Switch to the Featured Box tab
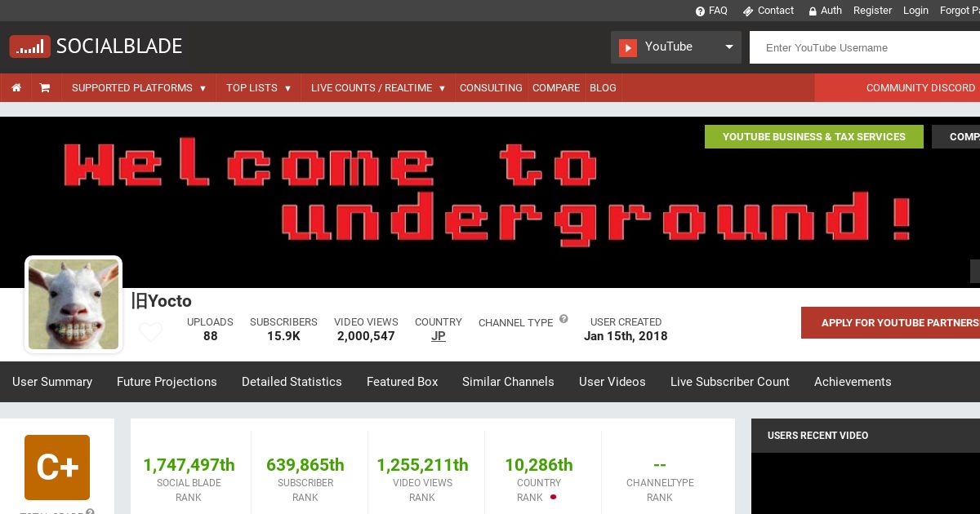Image resolution: width=980 pixels, height=514 pixels. click(403, 382)
